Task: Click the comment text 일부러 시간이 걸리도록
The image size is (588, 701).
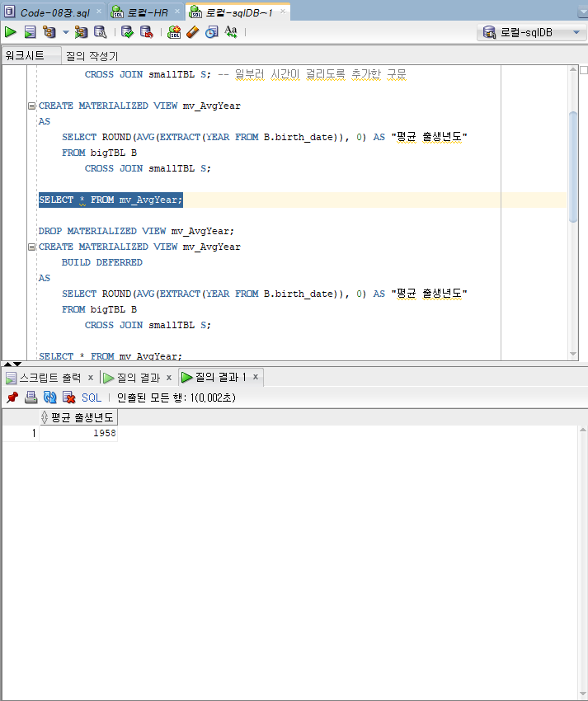Action: (x=289, y=74)
